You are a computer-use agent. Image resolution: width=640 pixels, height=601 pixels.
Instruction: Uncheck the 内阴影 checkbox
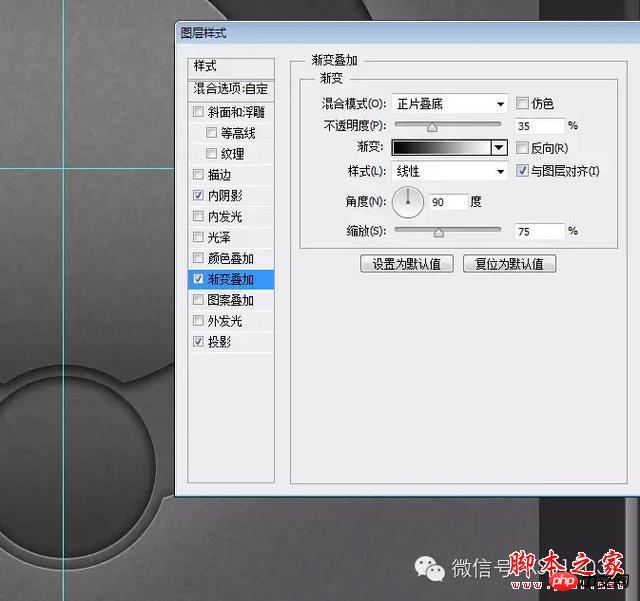198,195
